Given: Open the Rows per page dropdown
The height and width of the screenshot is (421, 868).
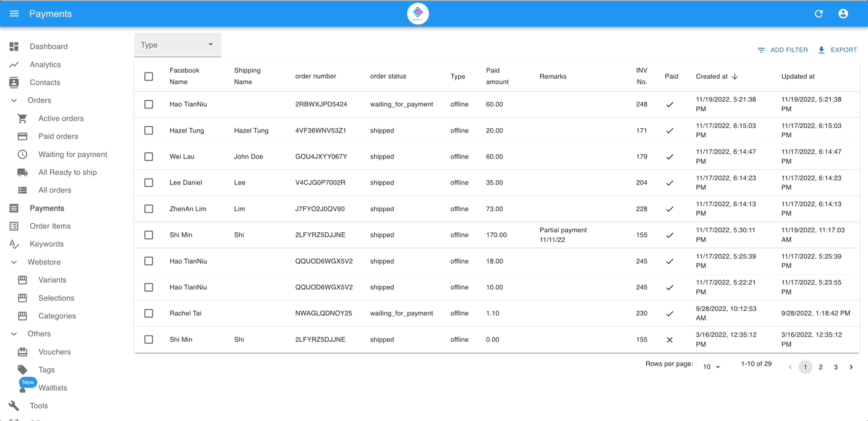Looking at the screenshot, I should pos(711,367).
